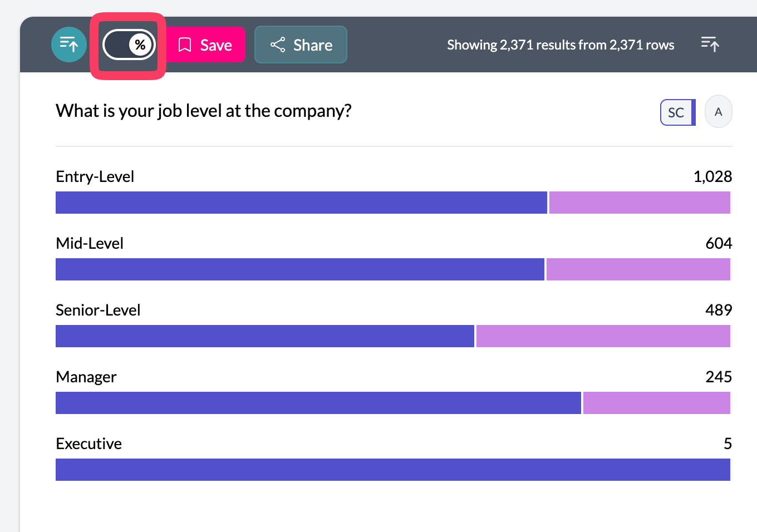The height and width of the screenshot is (532, 757).
Task: Click the Senior-Level light purple bar segment
Action: point(603,336)
